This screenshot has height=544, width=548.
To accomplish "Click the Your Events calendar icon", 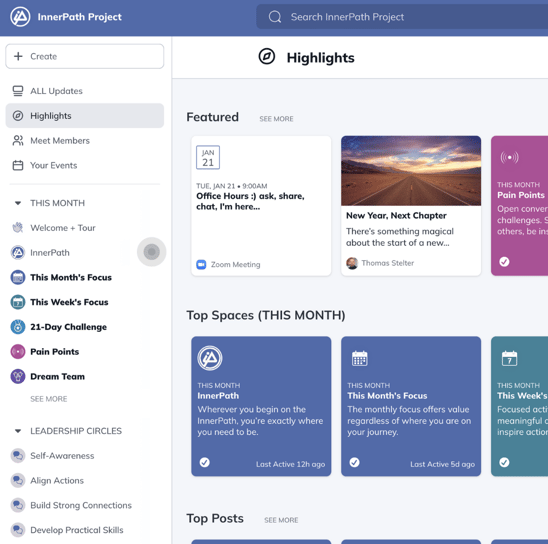I will [18, 165].
